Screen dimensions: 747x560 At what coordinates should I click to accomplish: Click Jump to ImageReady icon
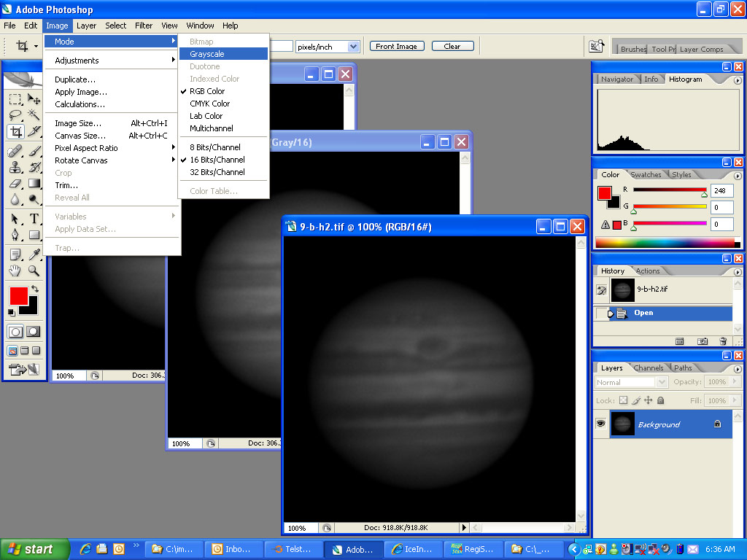(24, 369)
